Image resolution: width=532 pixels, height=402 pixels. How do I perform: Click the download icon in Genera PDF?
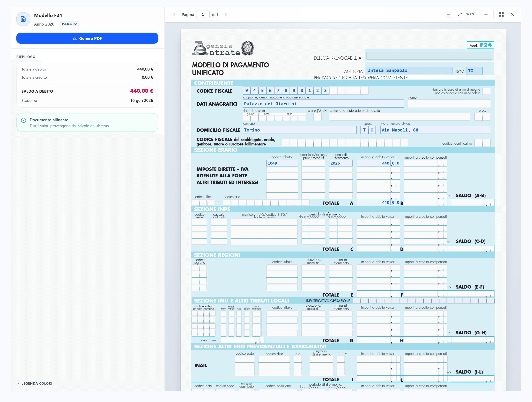75,38
